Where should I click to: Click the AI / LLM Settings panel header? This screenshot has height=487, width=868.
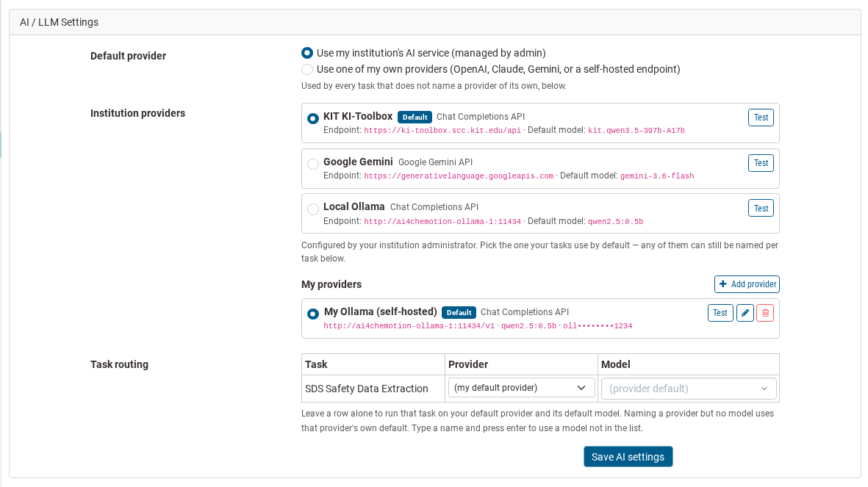(434, 22)
